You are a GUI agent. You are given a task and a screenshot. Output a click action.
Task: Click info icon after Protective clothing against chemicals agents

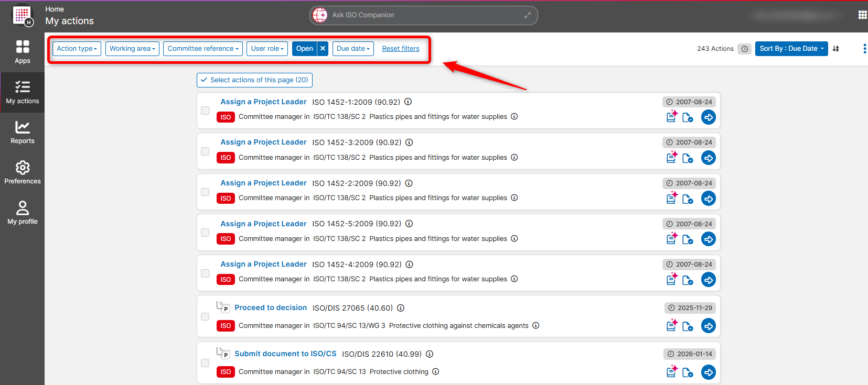(x=536, y=325)
